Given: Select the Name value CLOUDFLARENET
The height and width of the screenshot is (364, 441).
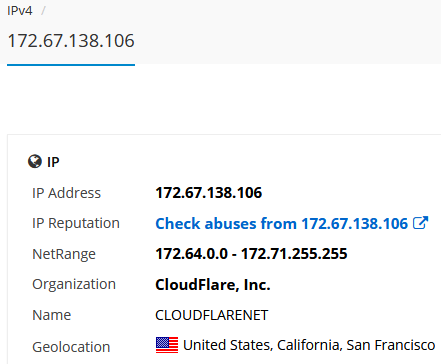Looking at the screenshot, I should click(x=212, y=315).
